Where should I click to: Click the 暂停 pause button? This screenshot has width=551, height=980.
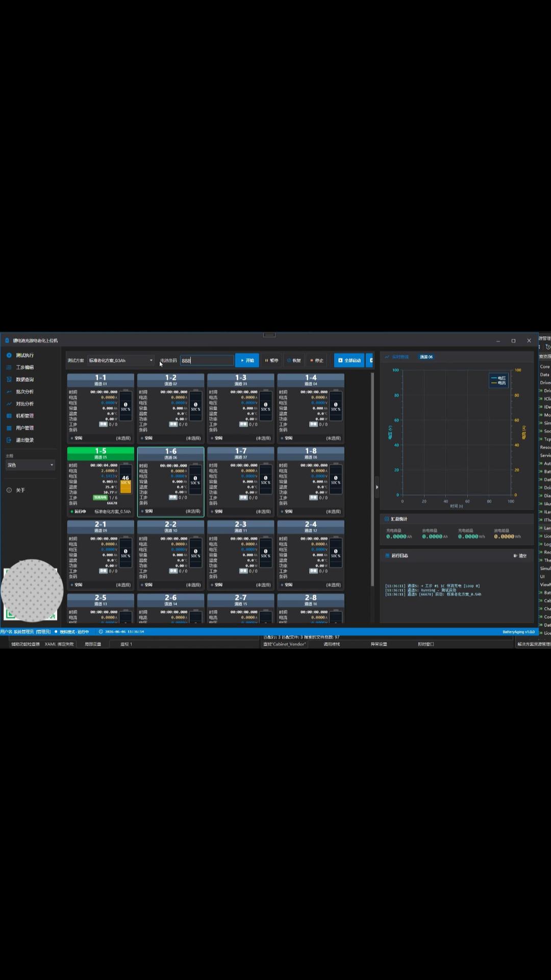tap(272, 360)
